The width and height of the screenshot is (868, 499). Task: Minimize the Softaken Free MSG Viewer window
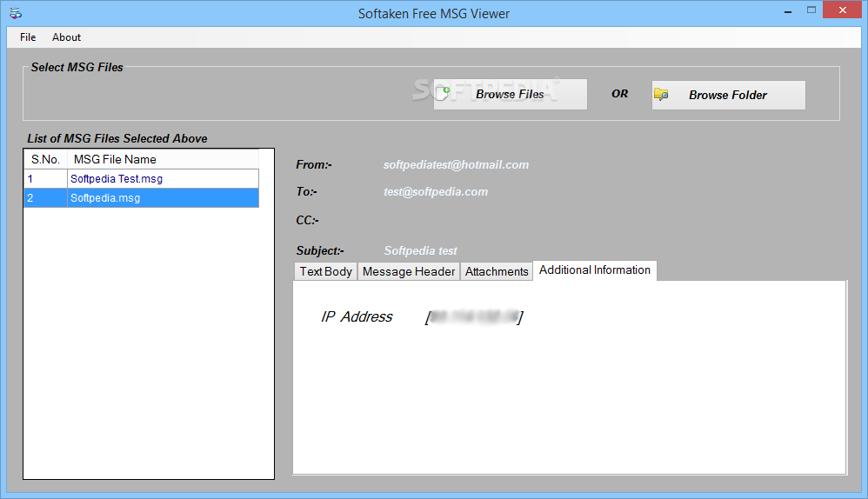pos(788,11)
